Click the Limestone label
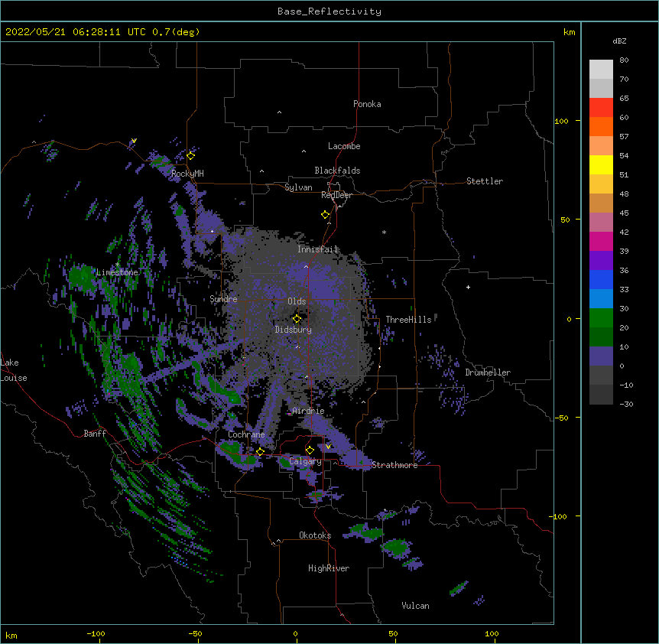Screen dimensions: 659x644 click(x=117, y=272)
